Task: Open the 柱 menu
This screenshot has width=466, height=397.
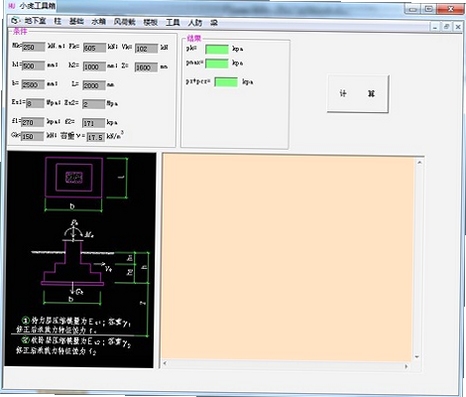Action: [x=58, y=21]
